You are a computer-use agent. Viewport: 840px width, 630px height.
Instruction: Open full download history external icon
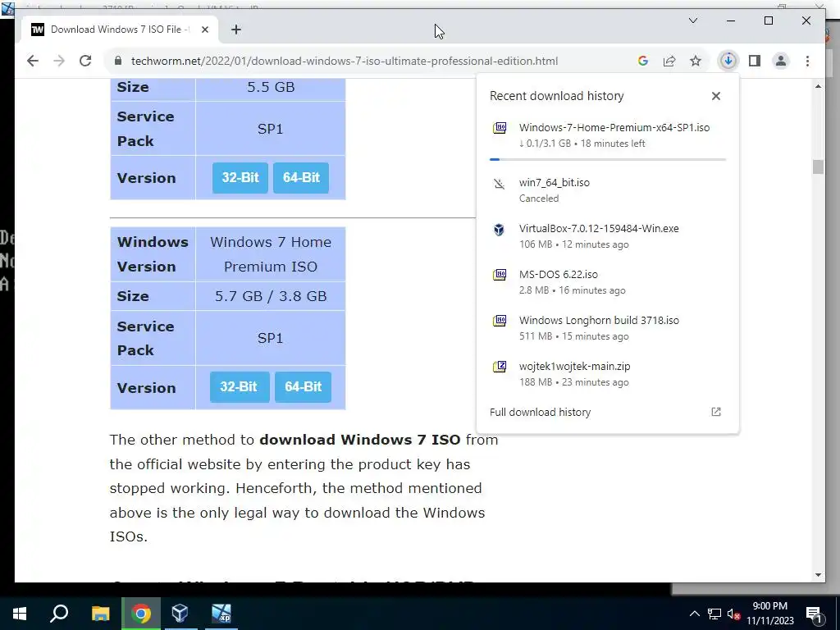pos(715,412)
